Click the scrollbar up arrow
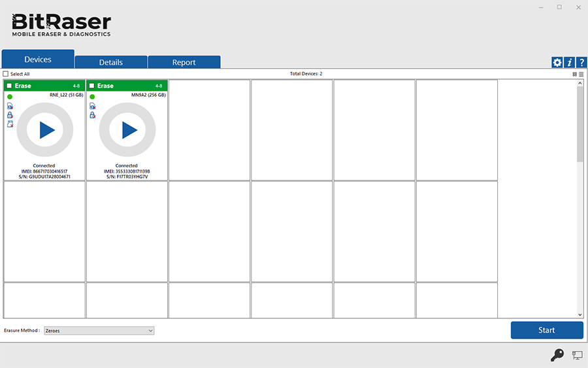 (x=580, y=83)
